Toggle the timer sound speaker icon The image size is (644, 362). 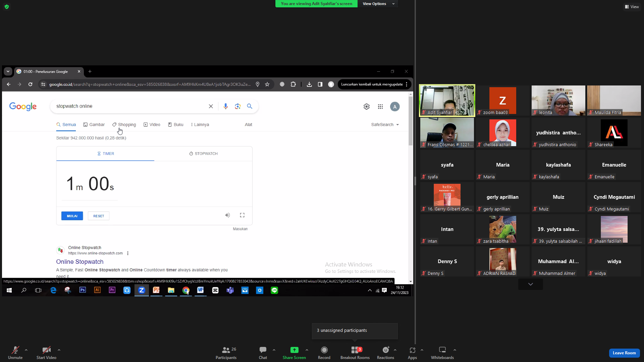click(x=227, y=215)
